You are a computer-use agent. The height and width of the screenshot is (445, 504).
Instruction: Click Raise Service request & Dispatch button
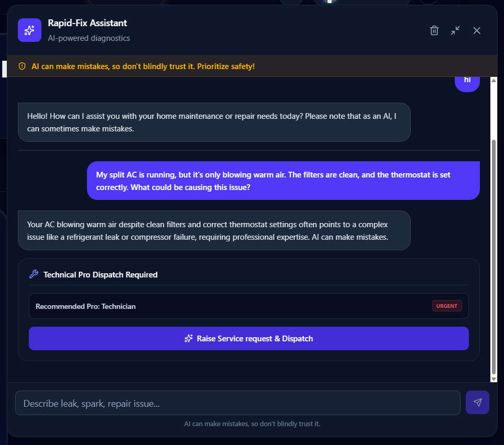(248, 338)
